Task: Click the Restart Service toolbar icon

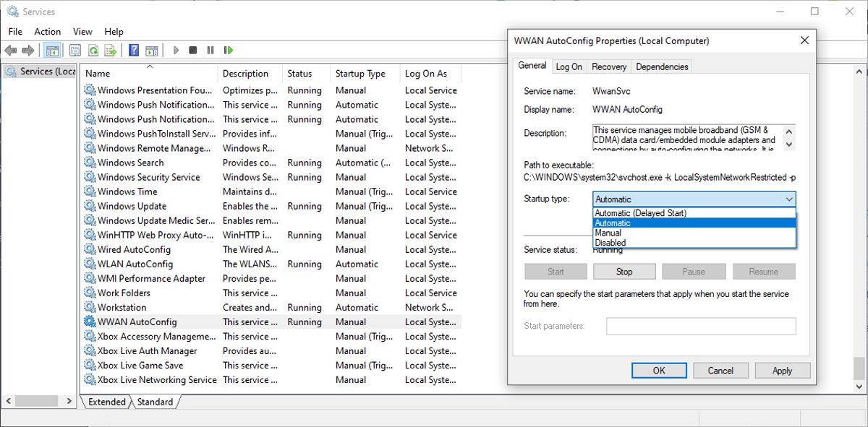Action: [229, 51]
